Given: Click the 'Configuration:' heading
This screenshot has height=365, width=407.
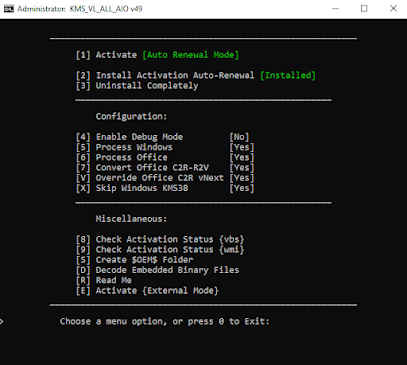Looking at the screenshot, I should coord(131,116).
